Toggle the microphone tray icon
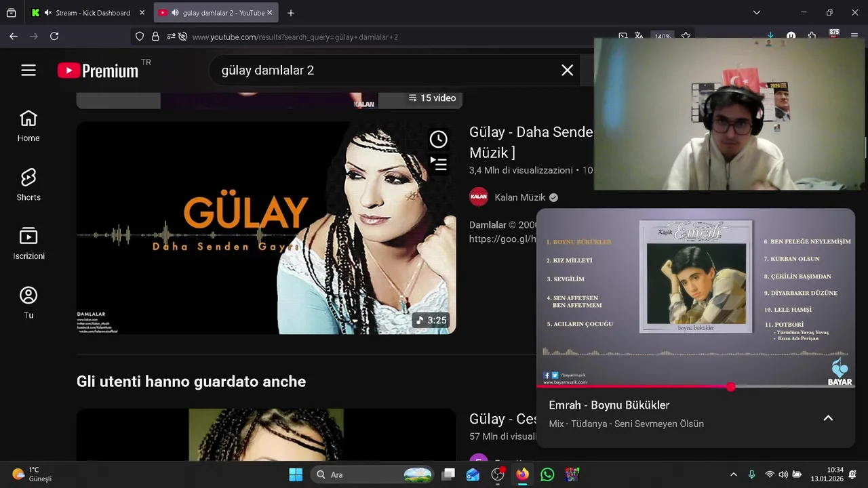The height and width of the screenshot is (488, 868). (x=751, y=474)
